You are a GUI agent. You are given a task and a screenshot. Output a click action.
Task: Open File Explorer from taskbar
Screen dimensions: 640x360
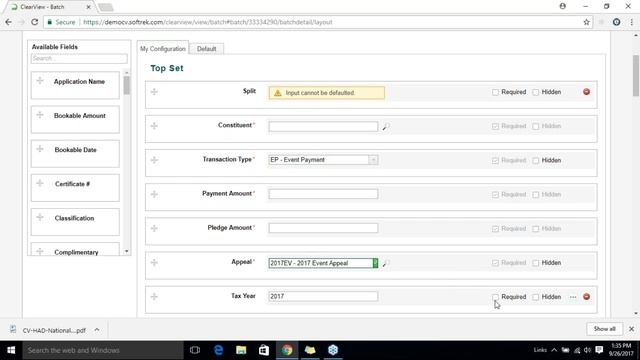[241, 350]
